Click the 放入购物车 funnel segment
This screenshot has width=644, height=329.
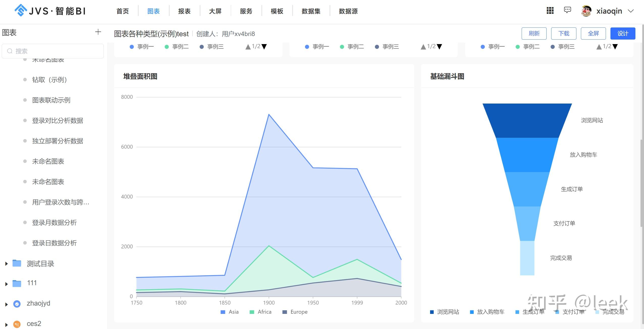pos(527,155)
